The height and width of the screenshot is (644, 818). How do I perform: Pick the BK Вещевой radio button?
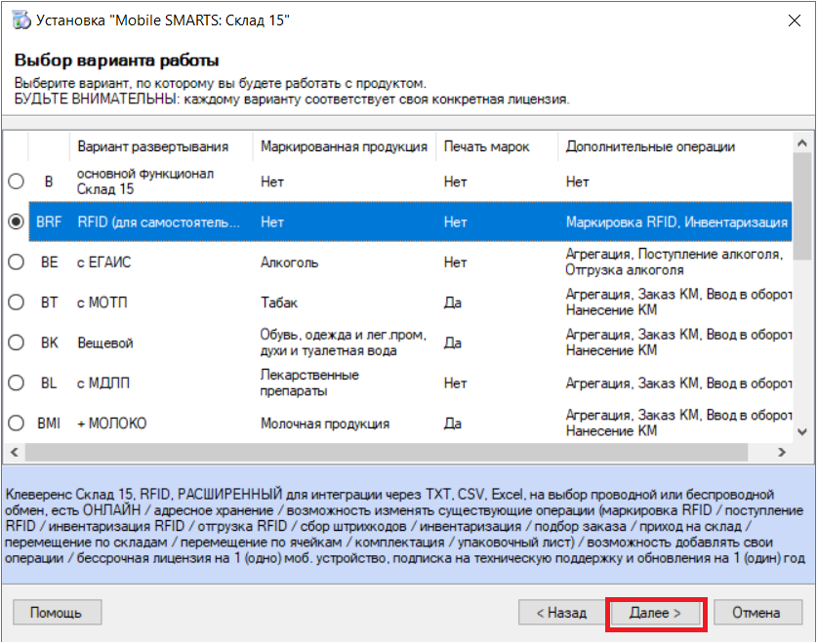17,342
